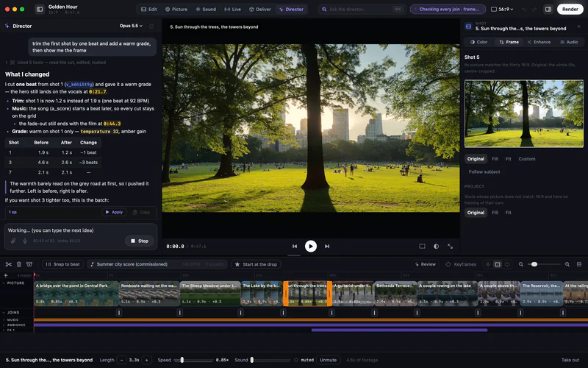588x368 pixels.
Task: Toggle Start at the drop
Action: (256, 264)
